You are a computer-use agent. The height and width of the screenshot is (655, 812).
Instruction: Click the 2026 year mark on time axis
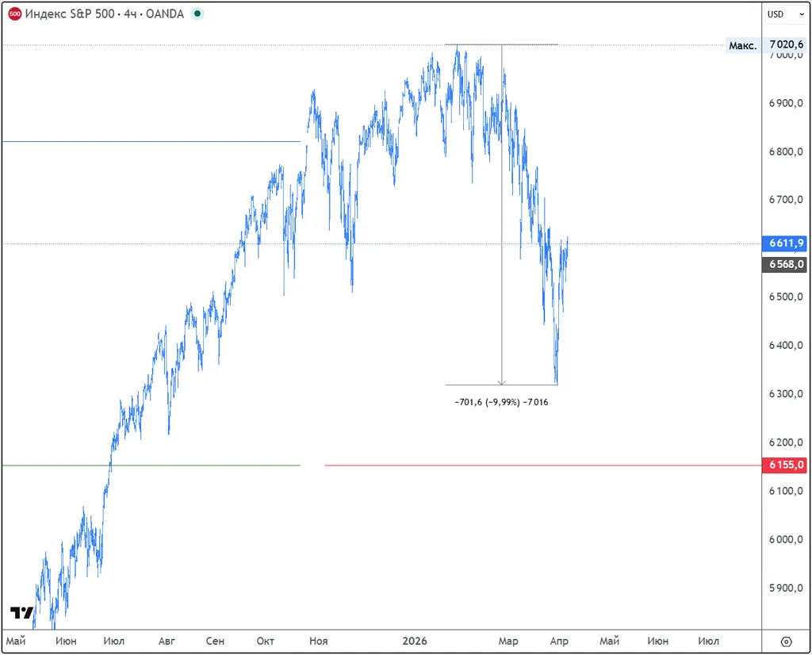pos(414,641)
